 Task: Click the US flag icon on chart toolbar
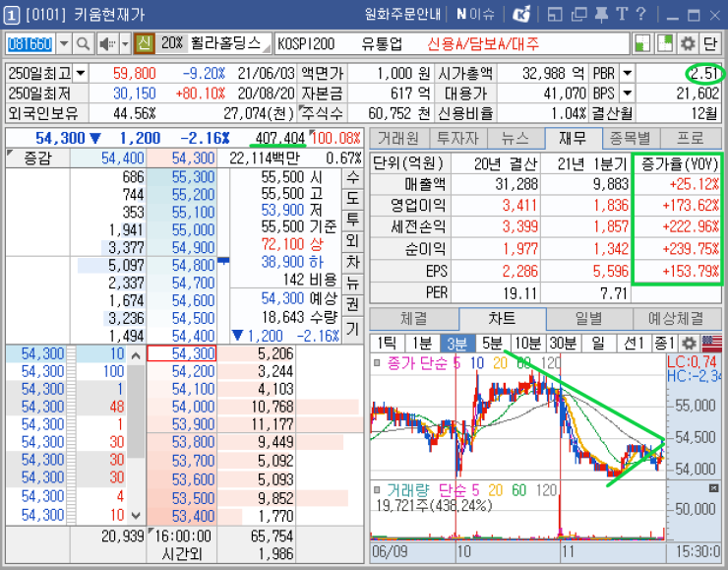(711, 344)
